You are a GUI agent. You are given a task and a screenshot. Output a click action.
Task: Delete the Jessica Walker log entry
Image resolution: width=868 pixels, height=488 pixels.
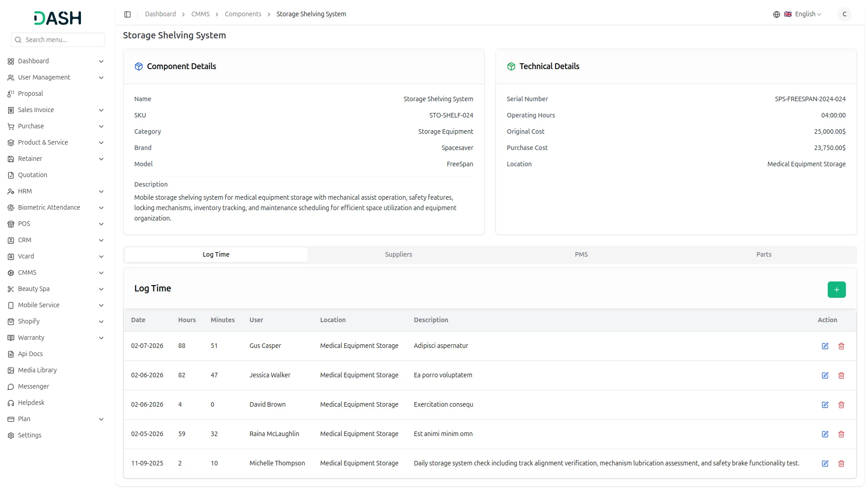click(x=841, y=375)
